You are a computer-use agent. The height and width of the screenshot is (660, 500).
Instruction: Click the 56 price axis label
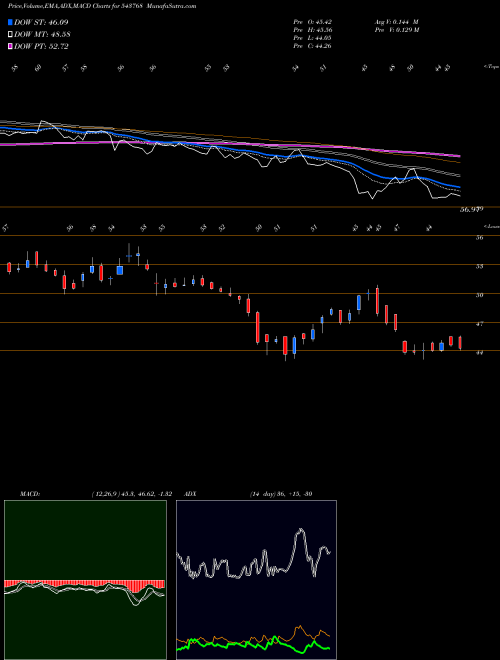(x=479, y=237)
